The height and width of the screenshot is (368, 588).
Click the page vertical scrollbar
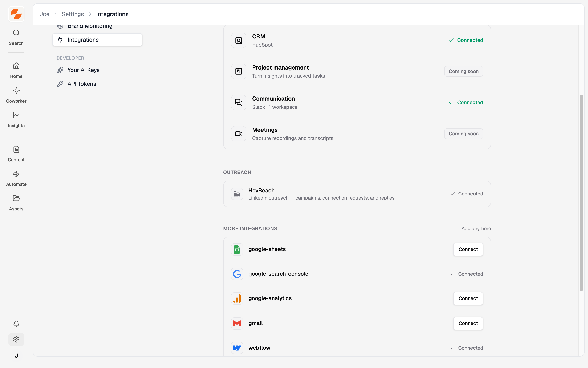click(581, 193)
